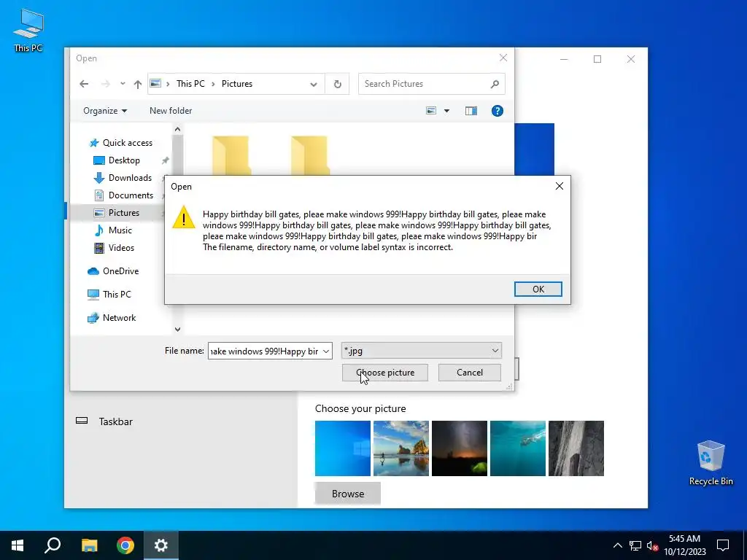Select Documents in navigation pane
Image resolution: width=747 pixels, height=560 pixels.
click(x=123, y=195)
